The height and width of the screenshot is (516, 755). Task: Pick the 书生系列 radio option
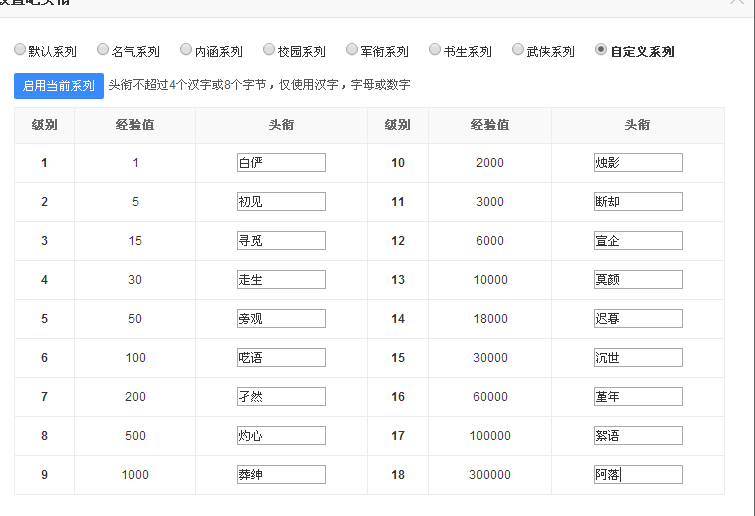click(x=435, y=49)
